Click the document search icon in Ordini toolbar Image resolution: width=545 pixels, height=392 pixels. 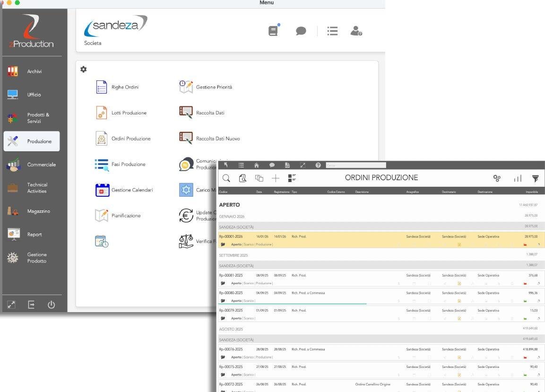(242, 178)
